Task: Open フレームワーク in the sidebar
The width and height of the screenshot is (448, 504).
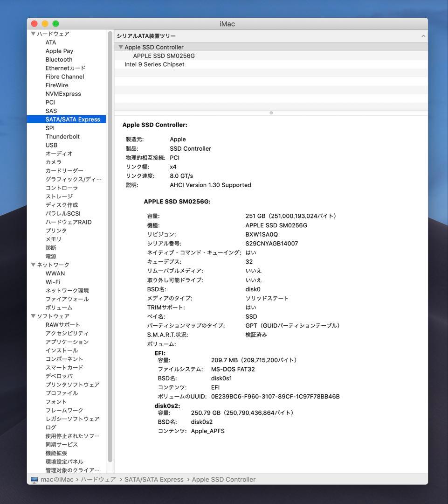Action: [x=64, y=410]
